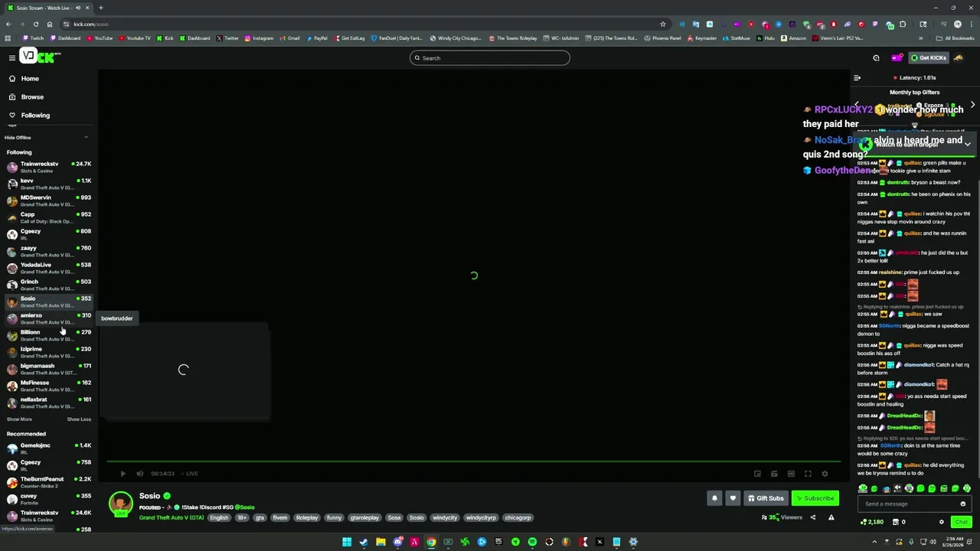Screen dimensions: 980x551
Task: Send message with the Chat button
Action: [x=962, y=522]
